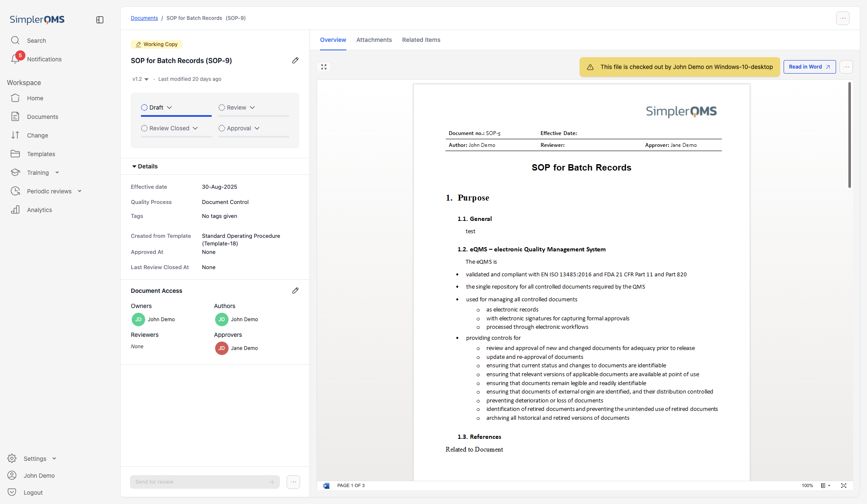Image resolution: width=867 pixels, height=504 pixels.
Task: Click the Read in Word button
Action: [x=809, y=67]
